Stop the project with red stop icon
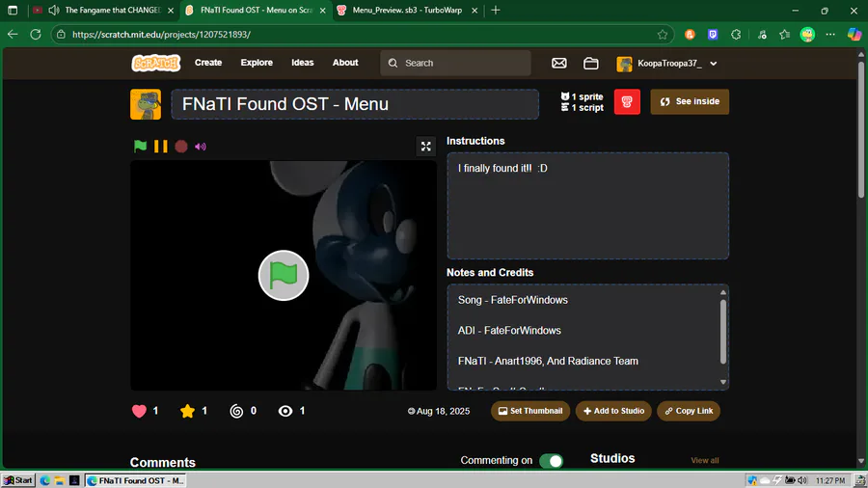This screenshot has height=488, width=868. click(181, 146)
